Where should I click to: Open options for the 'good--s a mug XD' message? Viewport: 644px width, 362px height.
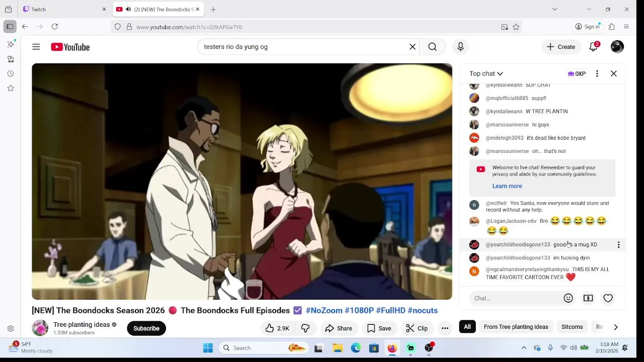[618, 245]
